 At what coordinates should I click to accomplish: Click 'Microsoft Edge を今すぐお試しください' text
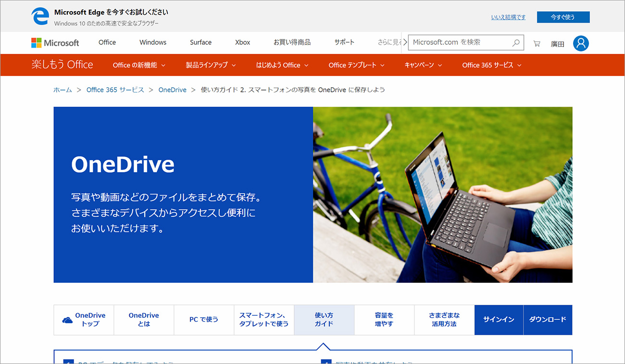pos(111,13)
